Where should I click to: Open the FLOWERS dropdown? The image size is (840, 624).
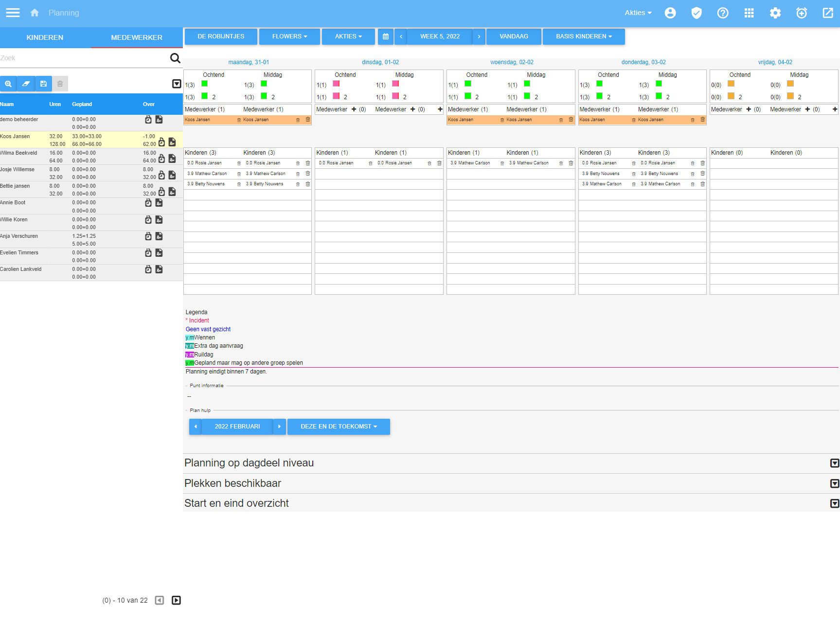click(289, 36)
